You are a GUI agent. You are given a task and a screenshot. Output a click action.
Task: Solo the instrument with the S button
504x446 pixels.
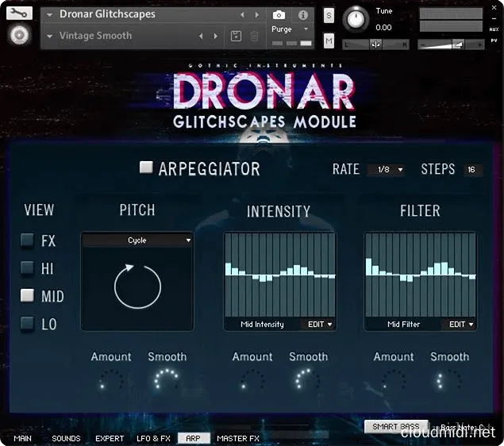pos(329,16)
